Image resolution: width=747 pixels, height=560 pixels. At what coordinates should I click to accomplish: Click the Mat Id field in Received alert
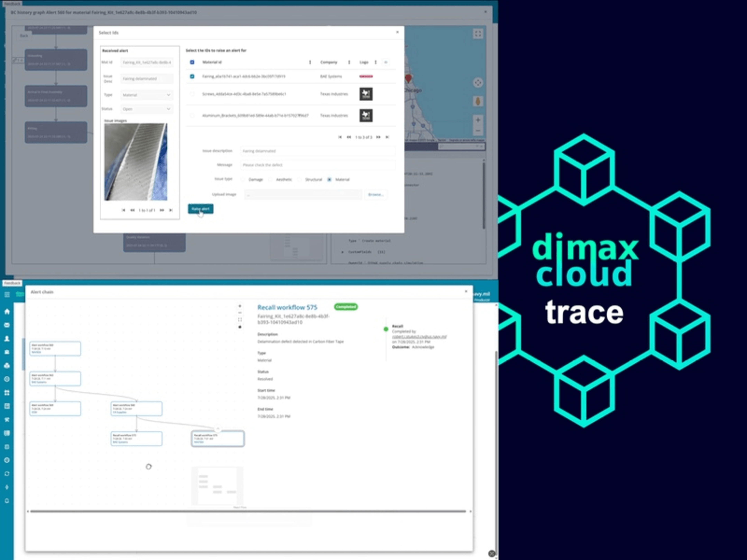point(147,62)
